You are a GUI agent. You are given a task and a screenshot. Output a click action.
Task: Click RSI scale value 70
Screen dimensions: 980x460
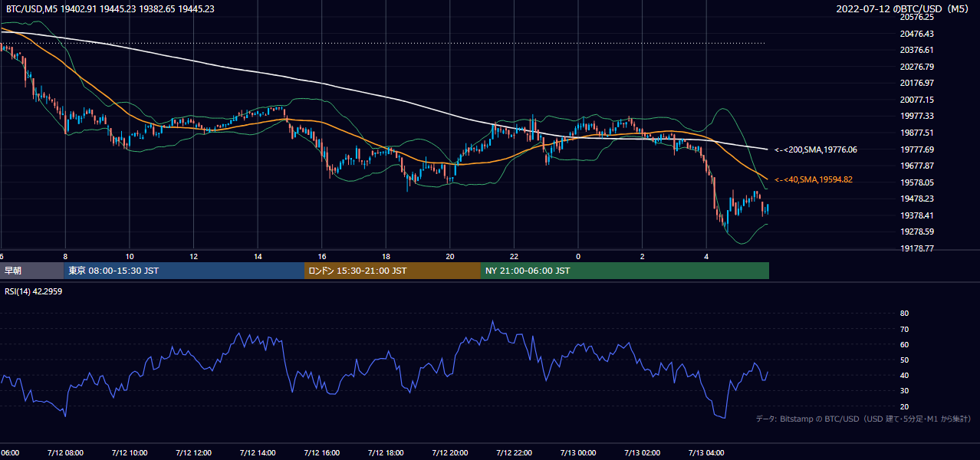tap(904, 329)
